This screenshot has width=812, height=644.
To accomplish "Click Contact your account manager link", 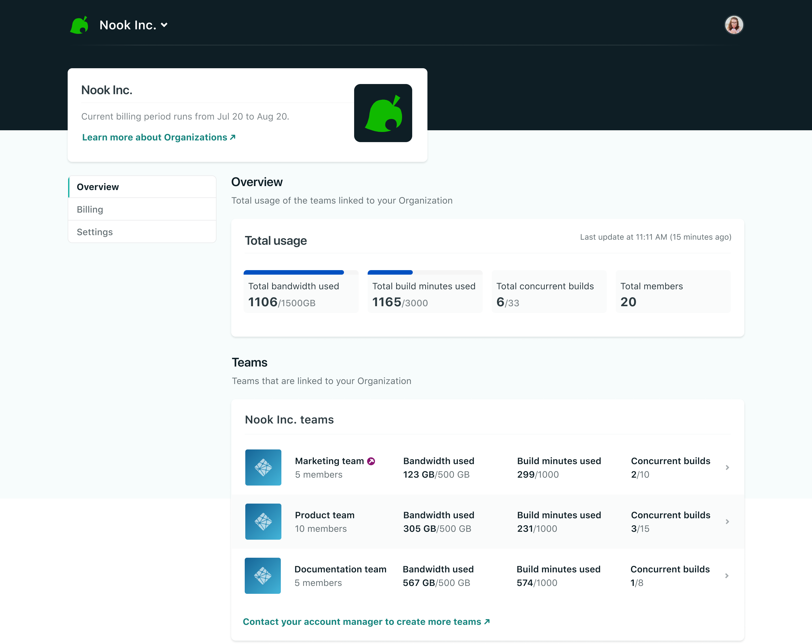I will pos(366,622).
